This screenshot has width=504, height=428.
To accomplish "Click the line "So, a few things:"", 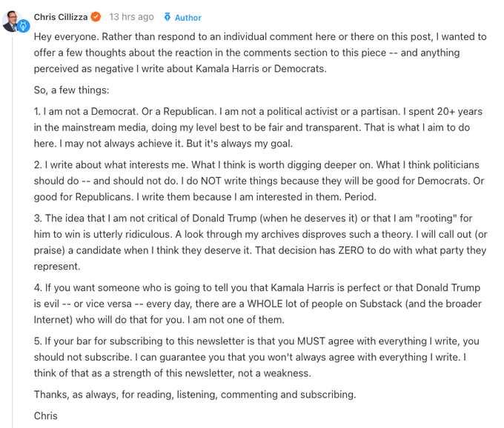I will pyautogui.click(x=71, y=90).
